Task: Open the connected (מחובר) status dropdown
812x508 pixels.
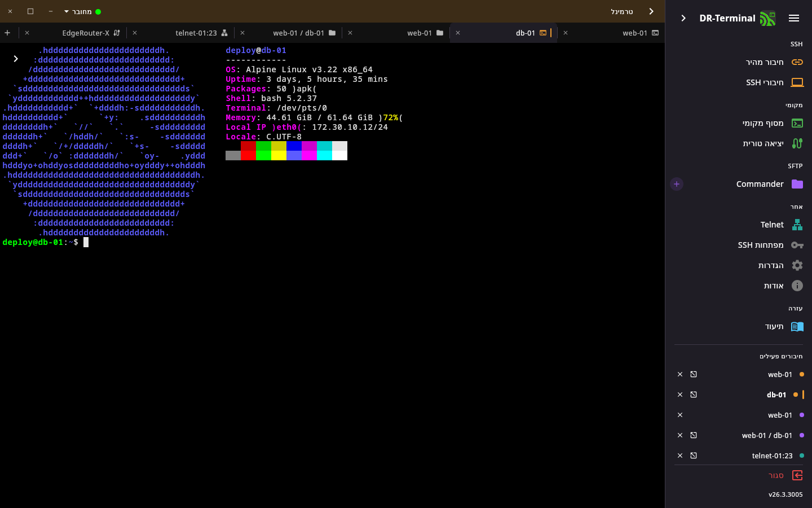Action: pos(82,11)
